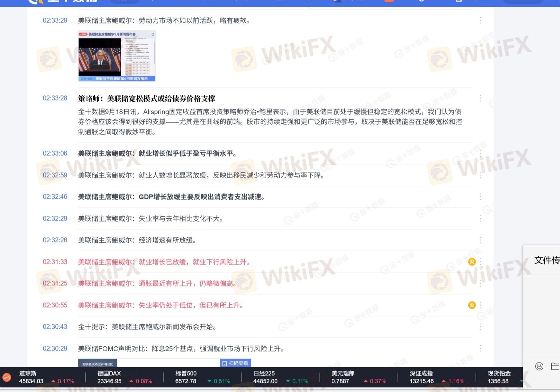The image size is (560, 392).
Task: Click the red 失业率仍处于低位 news line
Action: 161,305
